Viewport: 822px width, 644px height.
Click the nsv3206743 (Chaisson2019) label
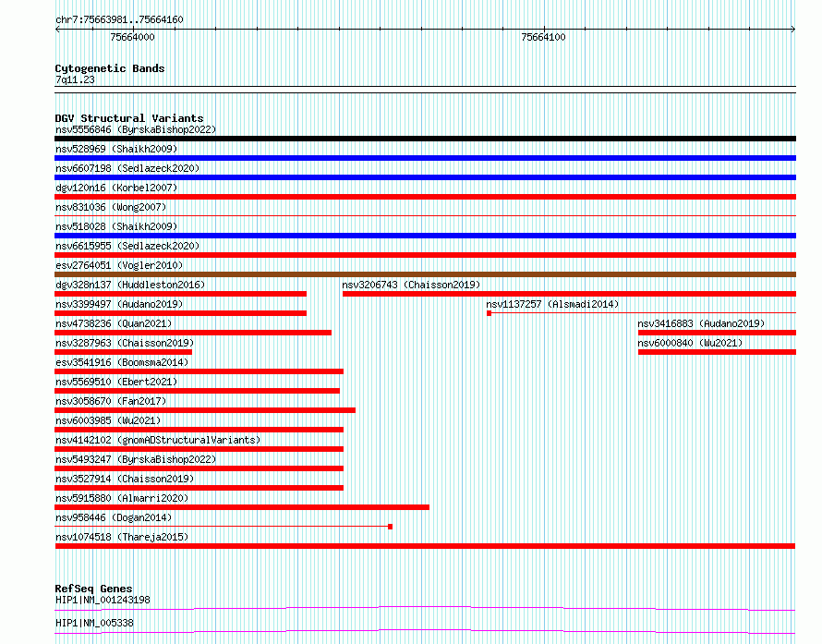pos(411,285)
